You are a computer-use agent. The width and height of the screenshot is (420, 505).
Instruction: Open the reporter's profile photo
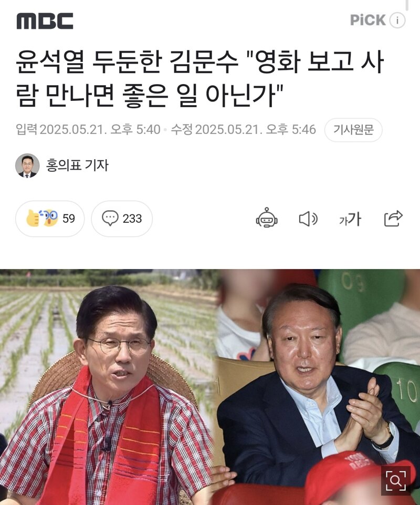(x=27, y=166)
